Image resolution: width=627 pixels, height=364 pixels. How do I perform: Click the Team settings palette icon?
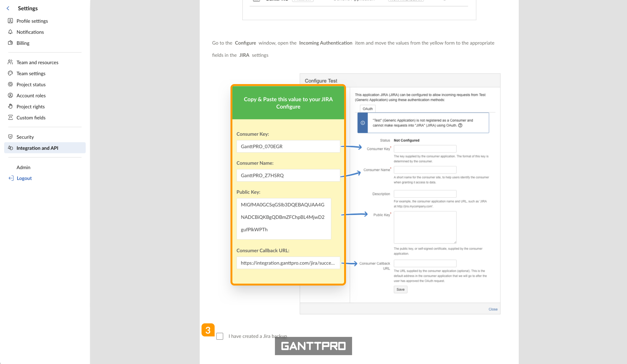click(x=10, y=73)
